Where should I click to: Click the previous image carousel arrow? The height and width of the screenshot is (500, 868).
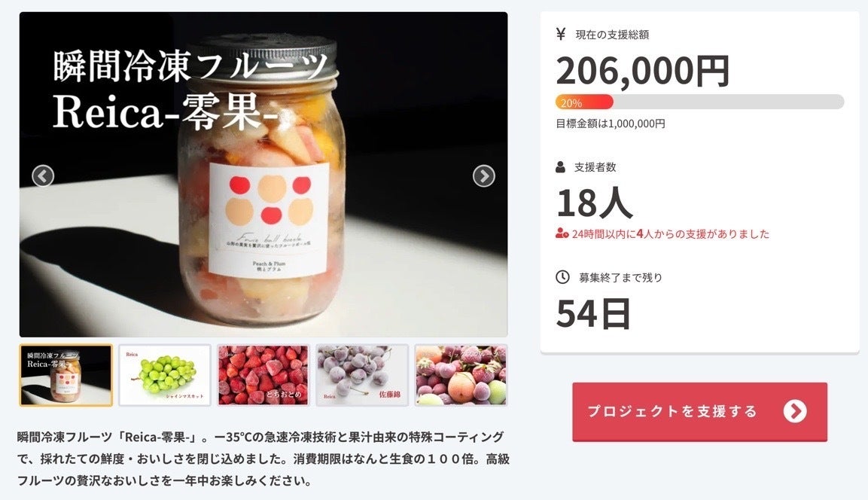click(43, 176)
